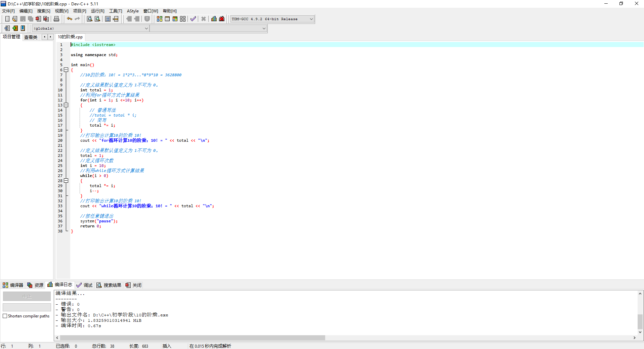Open the 运行[R] menu
The height and width of the screenshot is (349, 644).
point(98,11)
